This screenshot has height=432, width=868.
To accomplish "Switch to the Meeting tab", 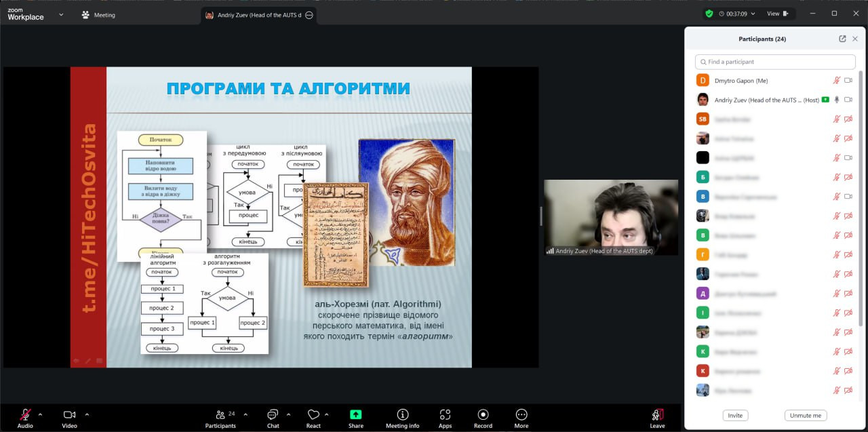I will point(98,15).
